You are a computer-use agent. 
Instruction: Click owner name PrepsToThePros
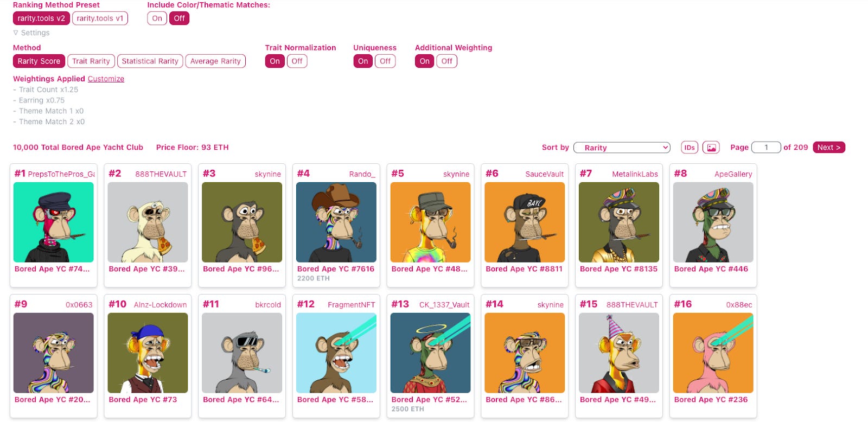coord(61,174)
